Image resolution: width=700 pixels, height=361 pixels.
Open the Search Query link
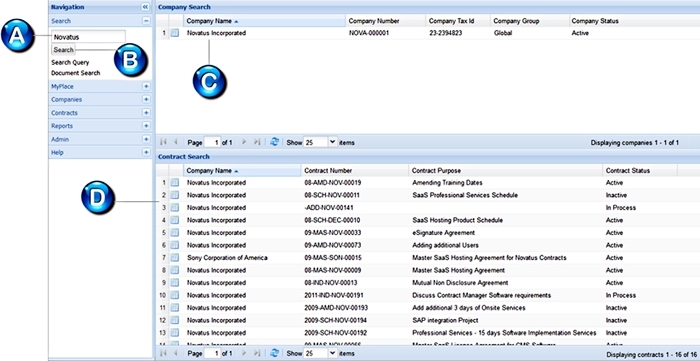(70, 62)
